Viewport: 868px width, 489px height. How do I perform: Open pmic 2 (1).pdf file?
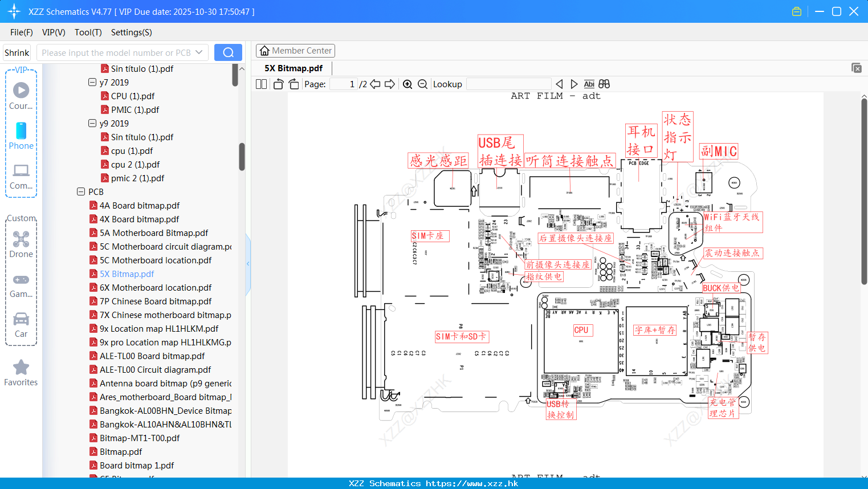pyautogui.click(x=137, y=178)
